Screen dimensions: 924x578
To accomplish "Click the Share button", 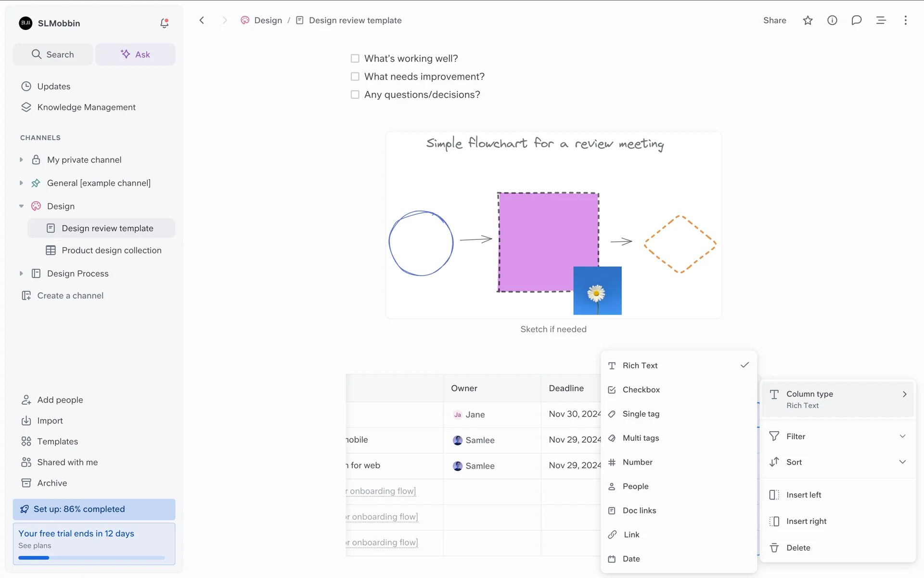I will point(774,20).
